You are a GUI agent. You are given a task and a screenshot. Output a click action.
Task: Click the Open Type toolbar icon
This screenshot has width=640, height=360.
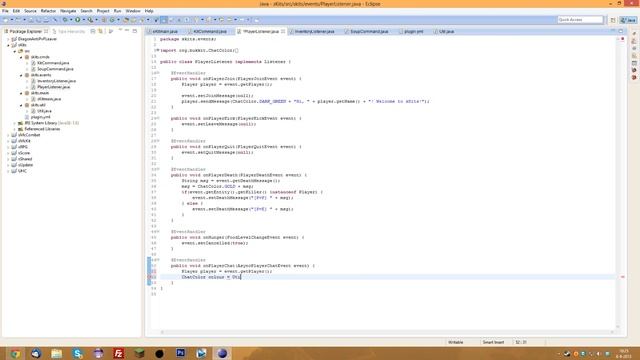(x=126, y=20)
